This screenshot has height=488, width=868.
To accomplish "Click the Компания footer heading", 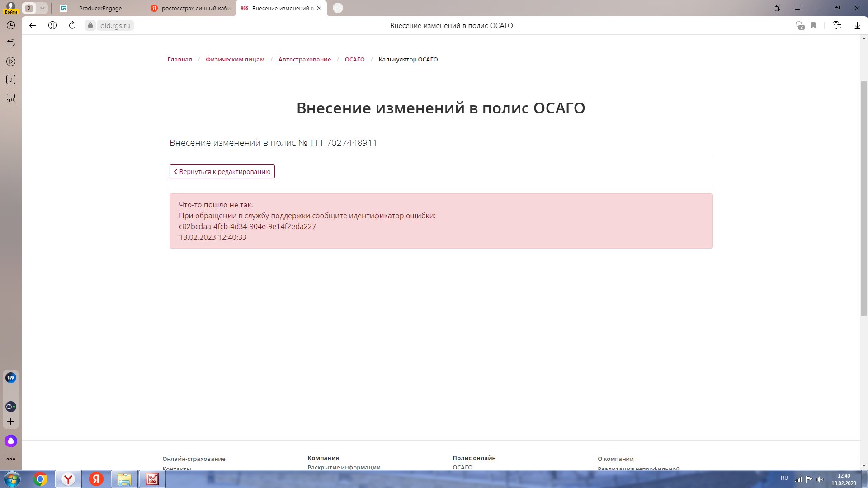I will click(323, 458).
